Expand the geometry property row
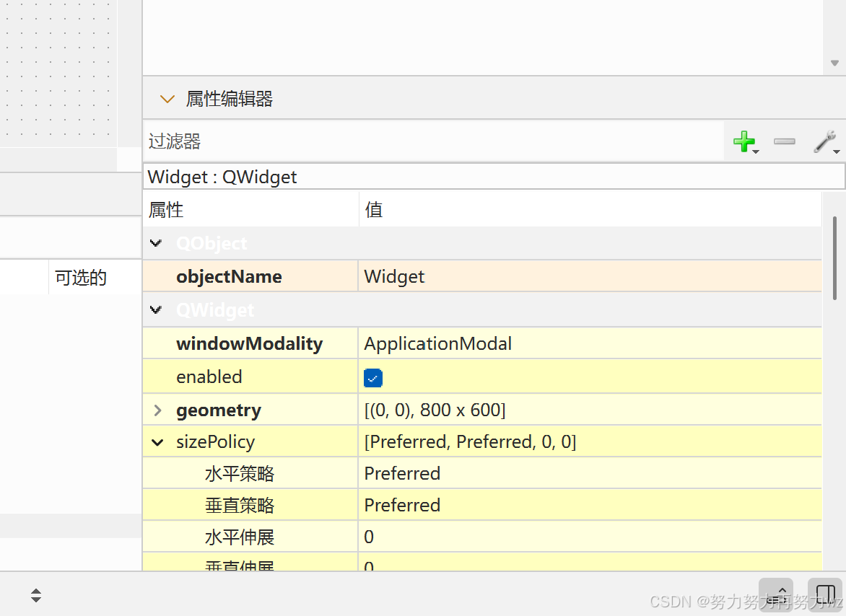Viewport: 846px width, 616px height. pos(157,410)
